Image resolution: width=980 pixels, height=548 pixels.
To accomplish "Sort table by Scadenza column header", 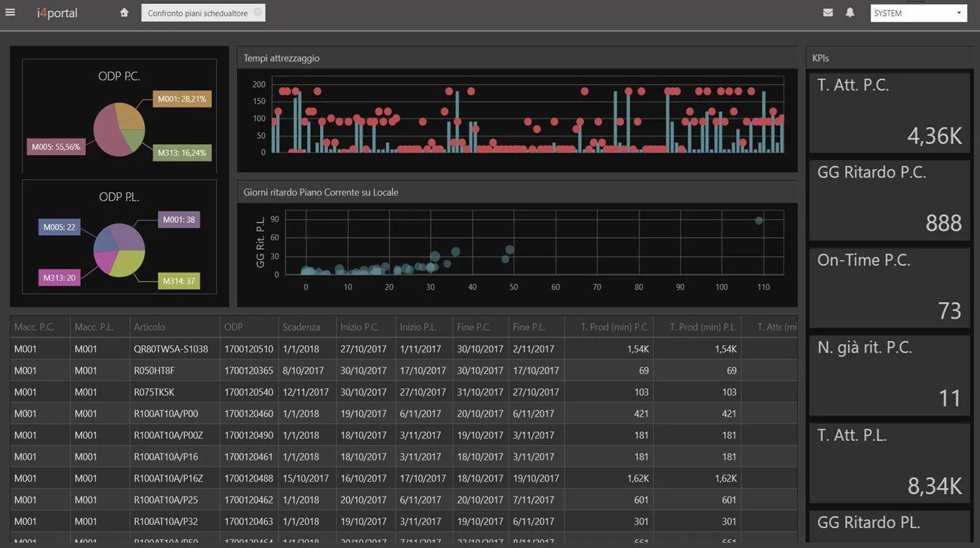I will coord(301,327).
